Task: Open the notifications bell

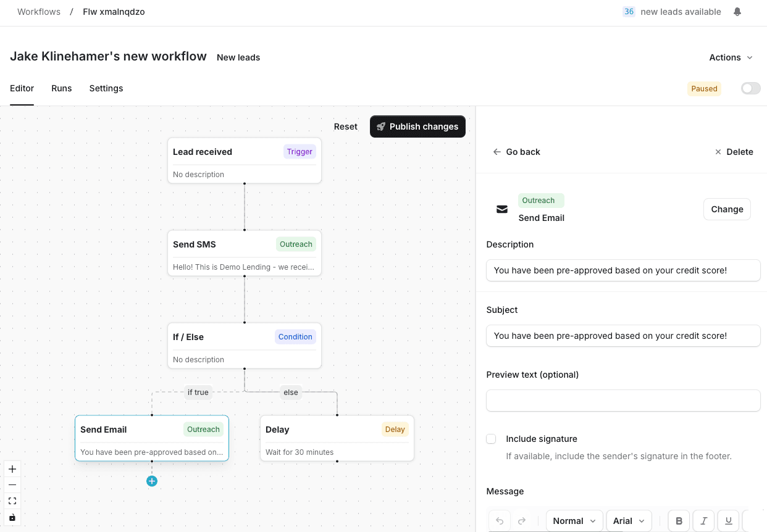Action: 737,11
